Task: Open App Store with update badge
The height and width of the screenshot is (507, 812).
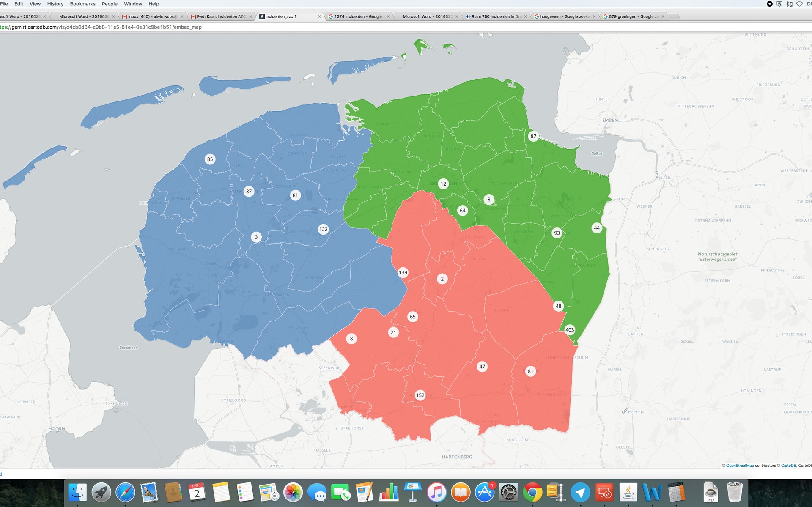Action: click(x=485, y=492)
